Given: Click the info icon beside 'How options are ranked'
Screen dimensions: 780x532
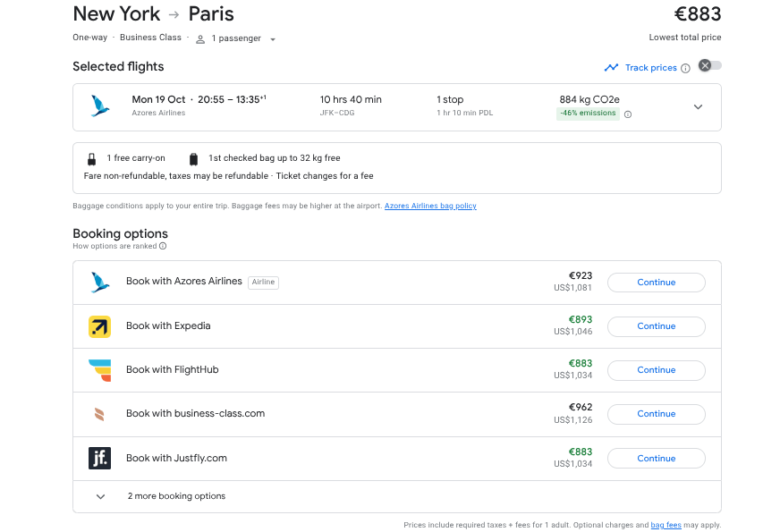Looking at the screenshot, I should coord(163,246).
